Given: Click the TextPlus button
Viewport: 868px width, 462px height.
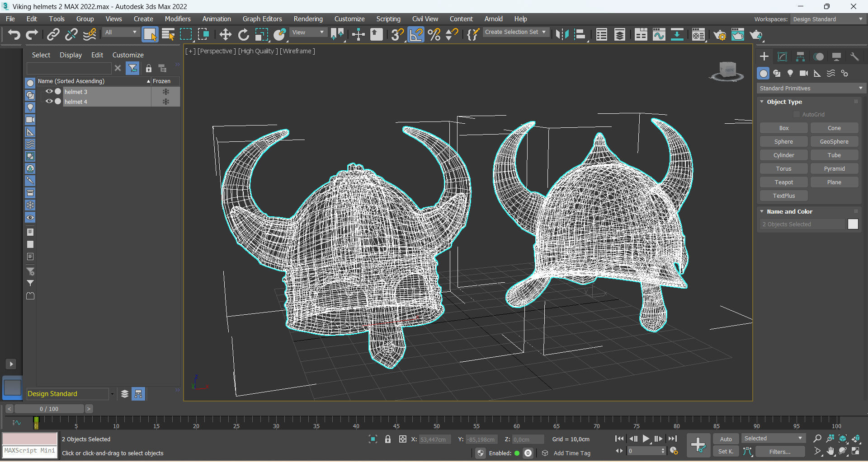Looking at the screenshot, I should point(784,196).
